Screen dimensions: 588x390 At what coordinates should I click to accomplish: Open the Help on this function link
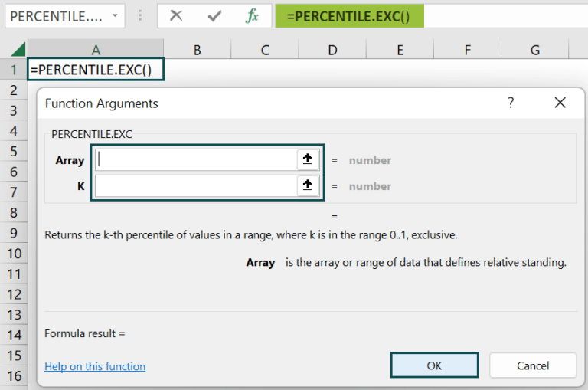[95, 366]
